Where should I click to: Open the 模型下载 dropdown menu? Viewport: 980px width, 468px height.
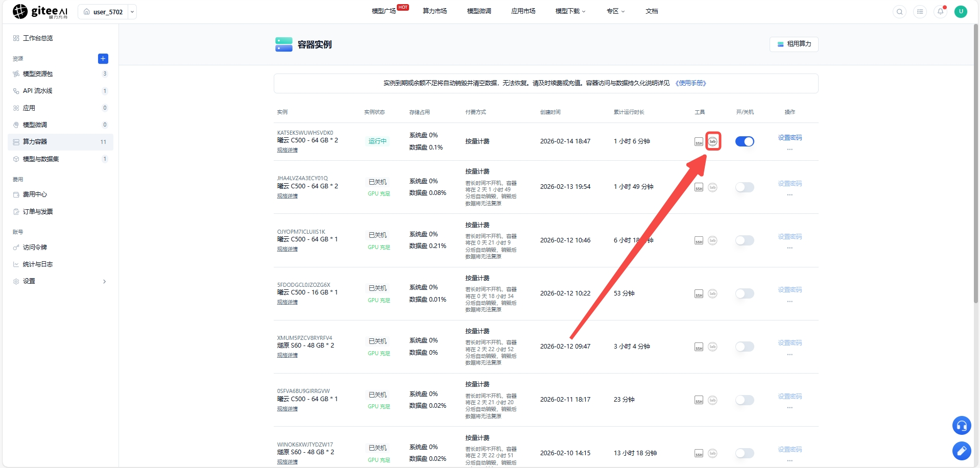click(x=570, y=11)
